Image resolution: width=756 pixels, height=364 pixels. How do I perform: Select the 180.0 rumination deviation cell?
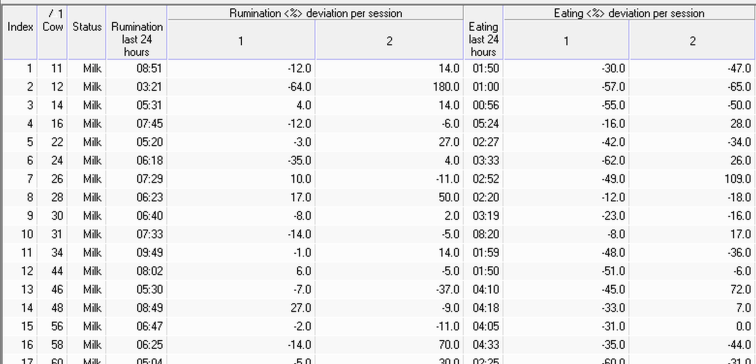click(x=389, y=87)
